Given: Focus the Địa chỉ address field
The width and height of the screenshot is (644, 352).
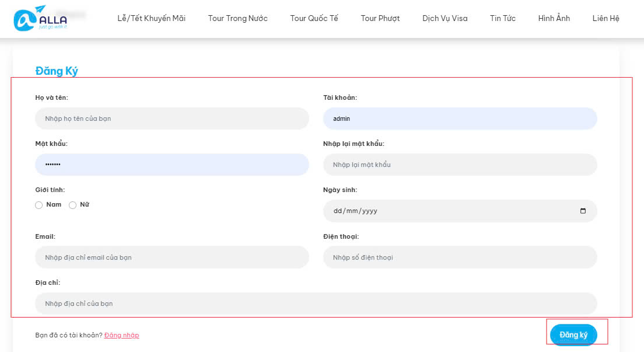Looking at the screenshot, I should point(316,304).
